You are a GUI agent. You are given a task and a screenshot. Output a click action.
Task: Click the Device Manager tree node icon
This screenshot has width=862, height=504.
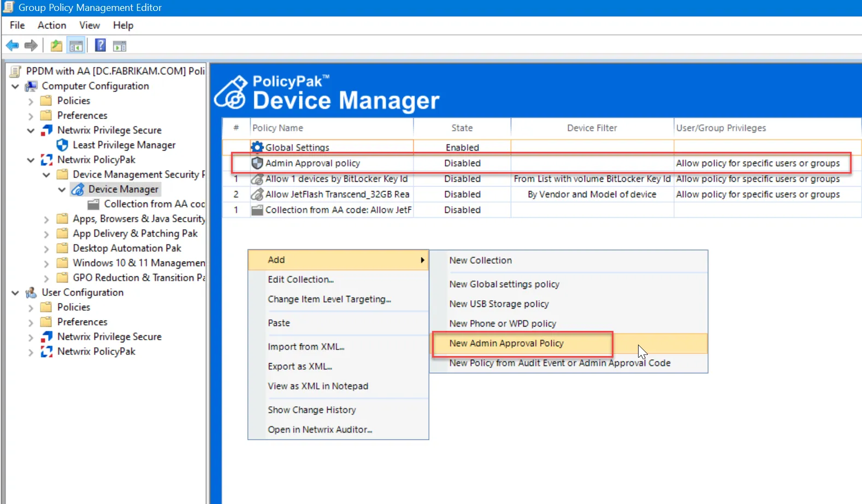coord(78,189)
